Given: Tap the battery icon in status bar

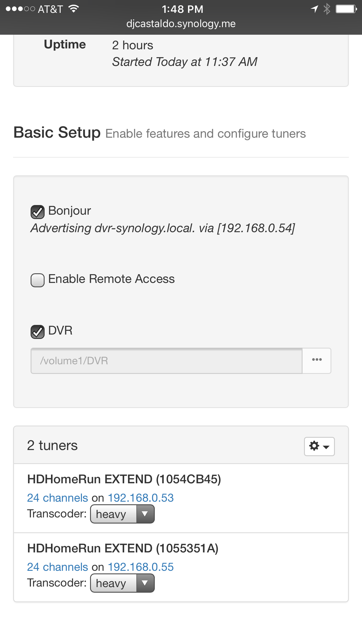Looking at the screenshot, I should click(346, 9).
